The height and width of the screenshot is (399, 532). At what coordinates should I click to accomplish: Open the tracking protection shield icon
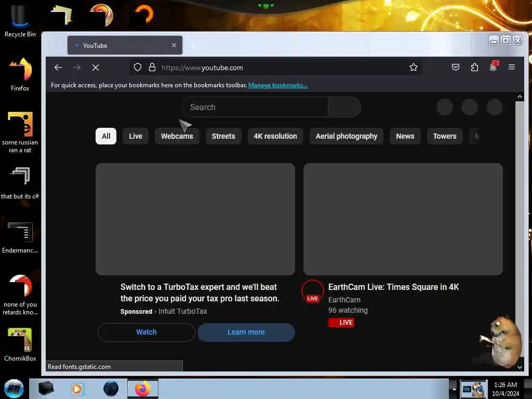[x=137, y=67]
